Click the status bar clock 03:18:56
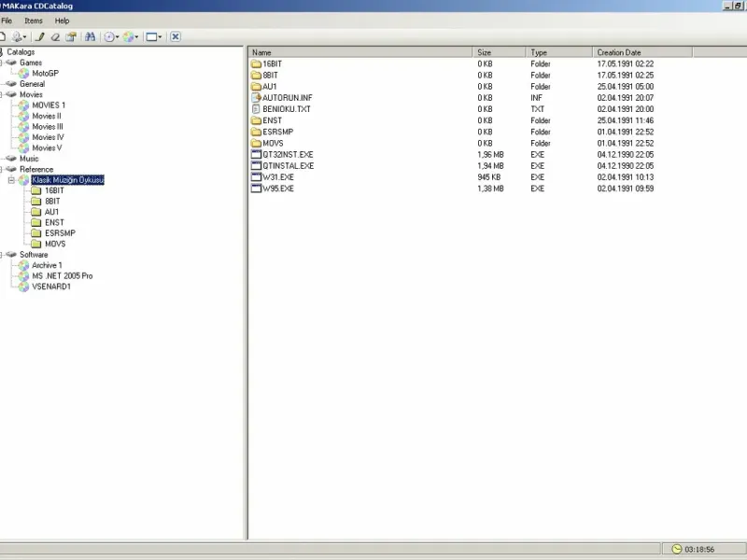The image size is (747, 560). point(699,550)
